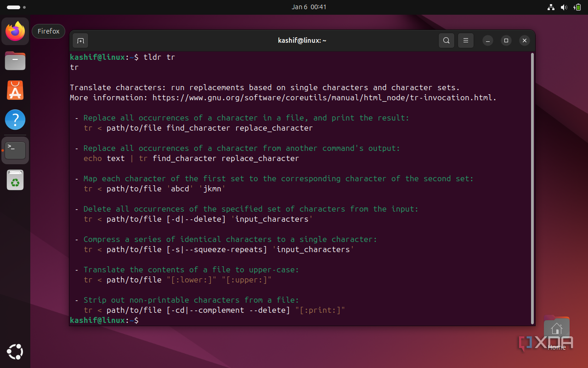Click the [-d|--delete] option text
The image size is (588, 368).
tap(196, 219)
